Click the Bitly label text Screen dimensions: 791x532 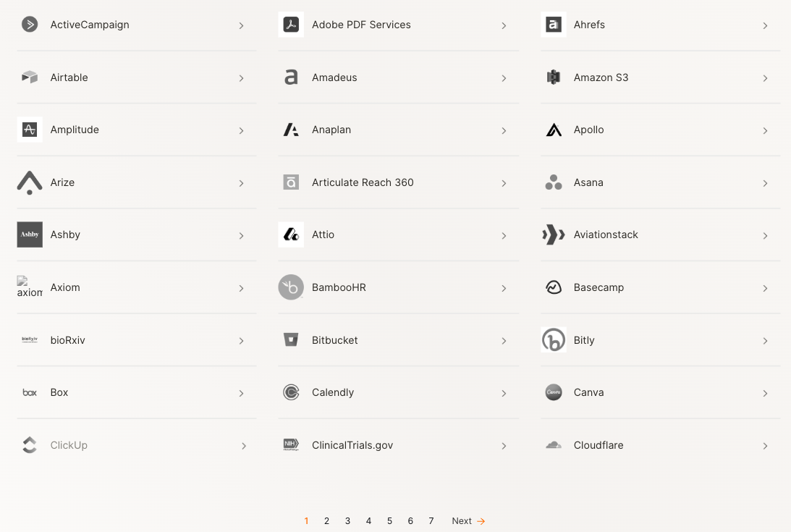point(584,340)
